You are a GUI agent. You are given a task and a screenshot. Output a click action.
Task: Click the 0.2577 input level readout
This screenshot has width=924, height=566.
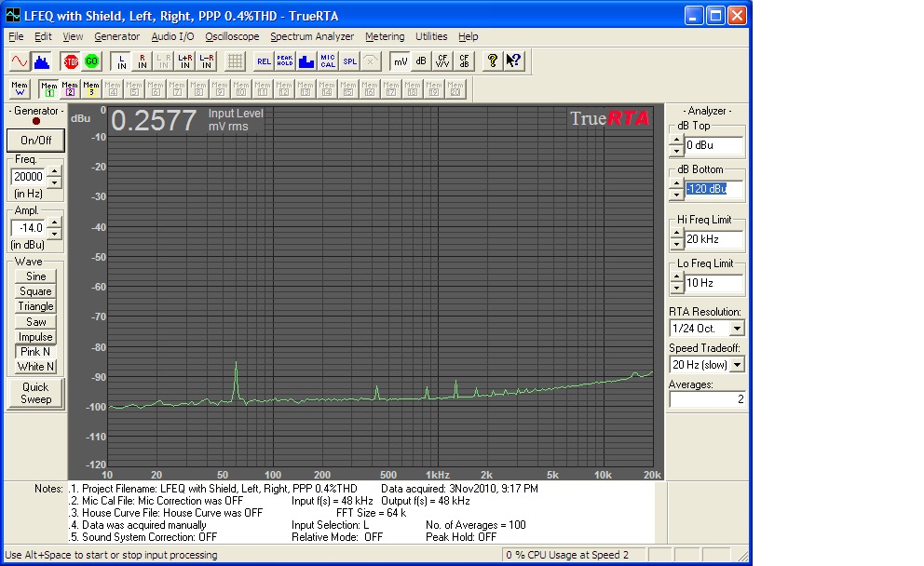[x=153, y=121]
